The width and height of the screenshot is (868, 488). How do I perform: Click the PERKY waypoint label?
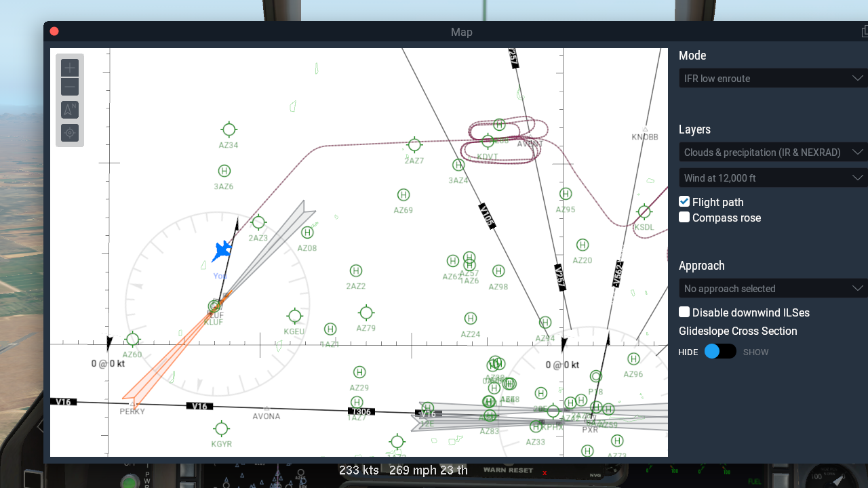point(132,411)
